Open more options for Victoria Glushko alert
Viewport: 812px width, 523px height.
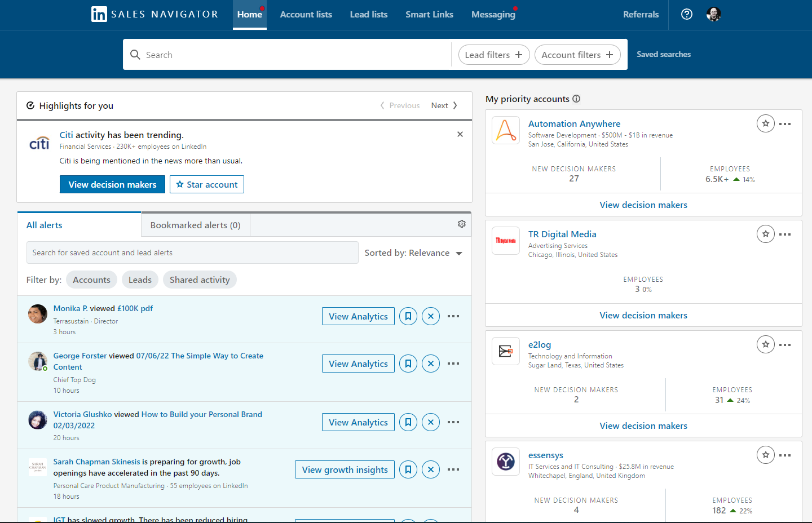pos(453,422)
